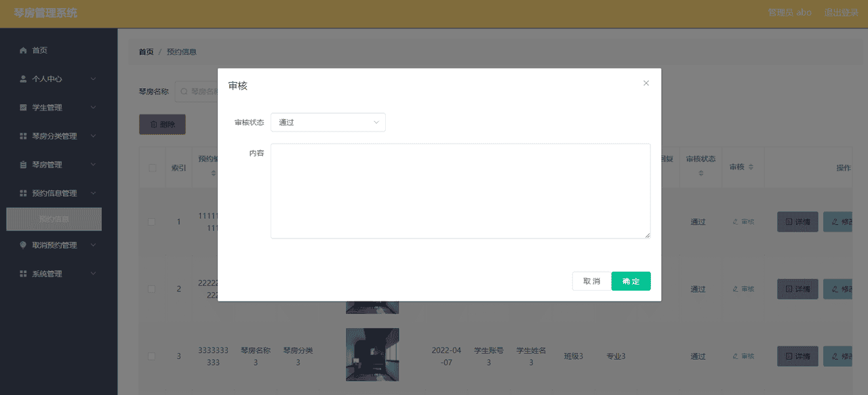
Task: Expand the 系统管理 menu chevron
Action: click(x=94, y=273)
